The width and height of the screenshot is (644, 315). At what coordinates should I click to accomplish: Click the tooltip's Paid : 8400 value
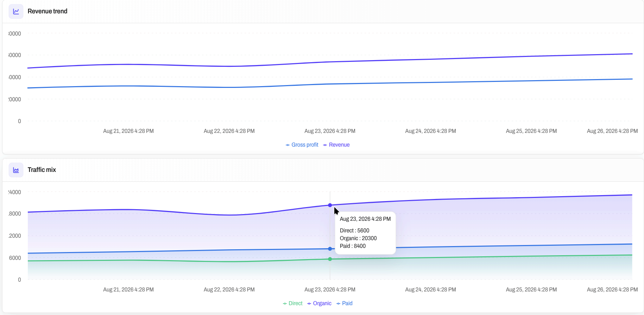(353, 246)
